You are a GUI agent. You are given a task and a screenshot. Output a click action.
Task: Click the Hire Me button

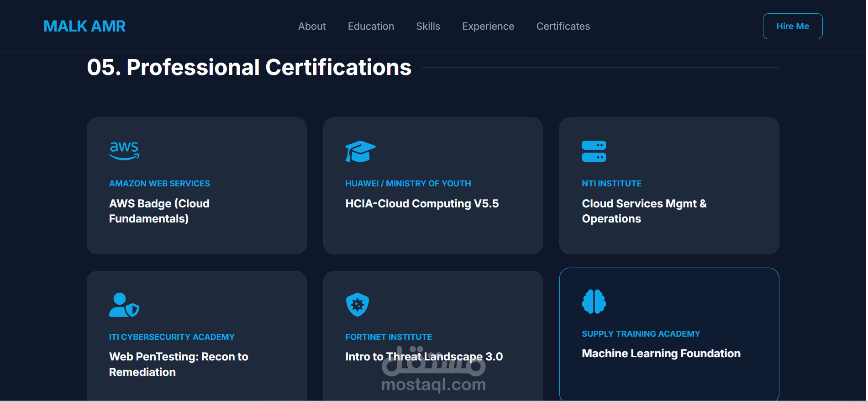793,26
